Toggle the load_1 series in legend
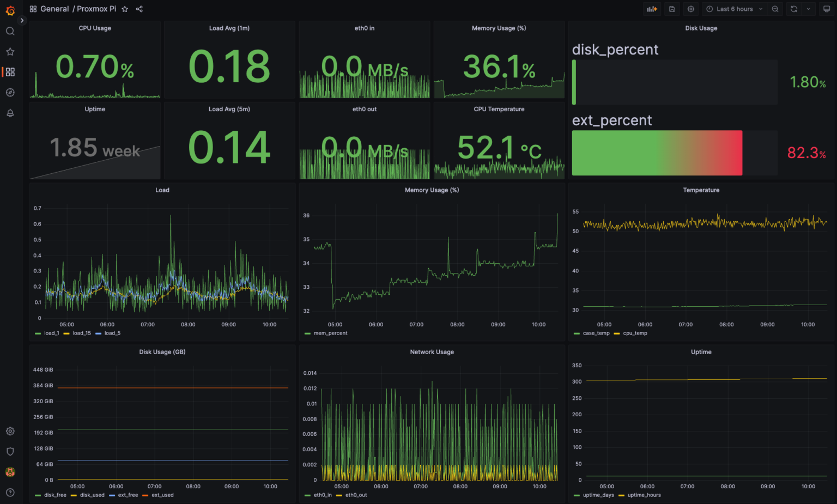Screen dimensions: 837x504 51,333
